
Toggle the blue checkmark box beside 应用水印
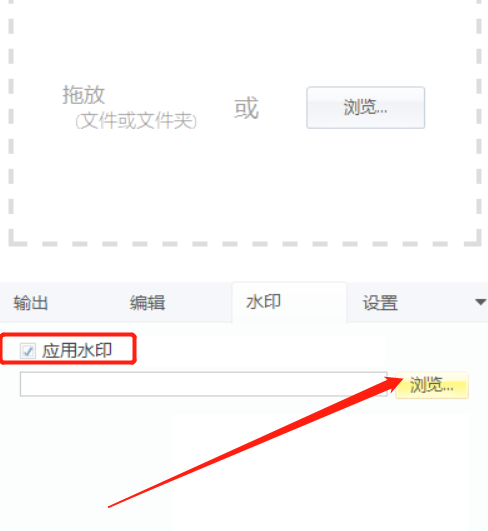click(28, 351)
